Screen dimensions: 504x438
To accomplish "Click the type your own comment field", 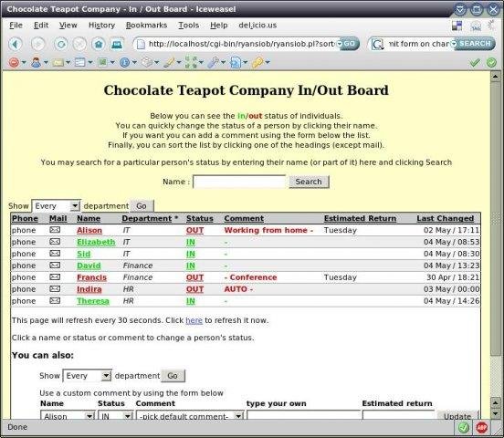I will pos(303,416).
